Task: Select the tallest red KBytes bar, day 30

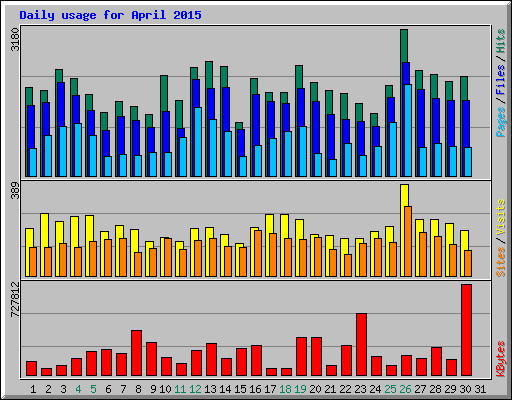Action: click(x=466, y=330)
